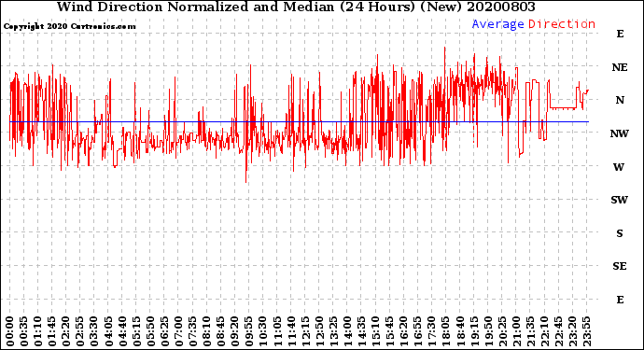The image size is (644, 350).
Task: Click the '10:30' time label
Action: click(x=263, y=331)
